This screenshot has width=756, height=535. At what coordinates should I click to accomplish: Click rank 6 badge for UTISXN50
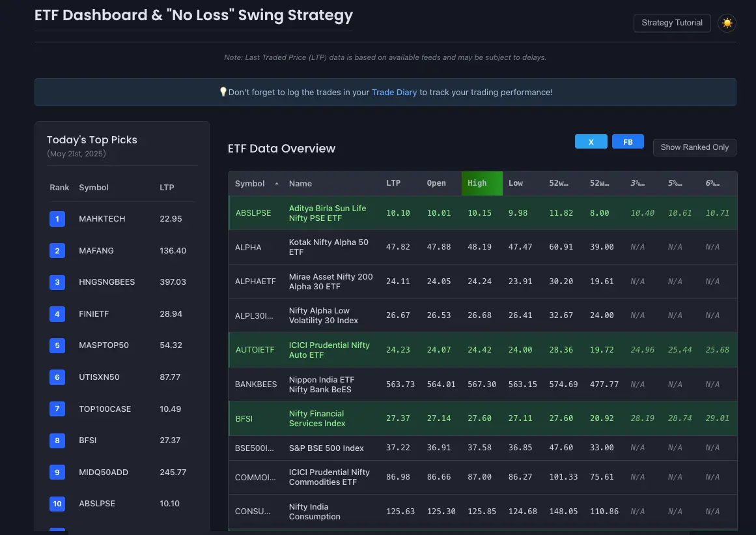click(57, 377)
